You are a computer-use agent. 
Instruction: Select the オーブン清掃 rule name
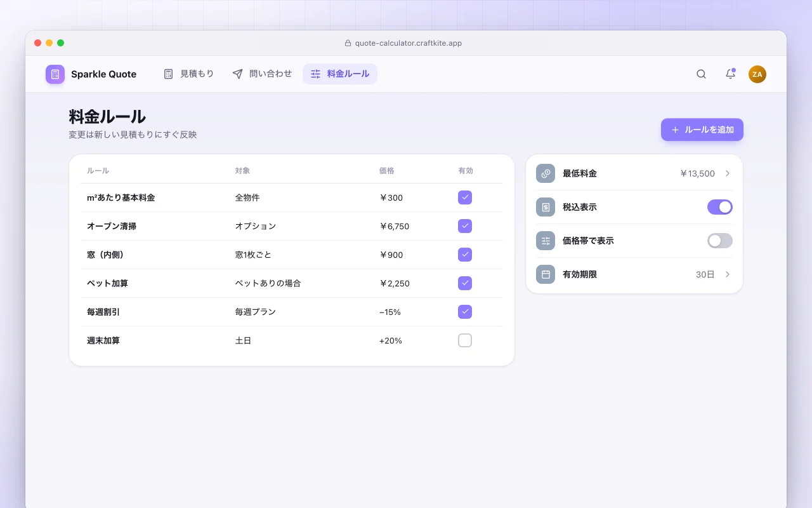coord(112,226)
